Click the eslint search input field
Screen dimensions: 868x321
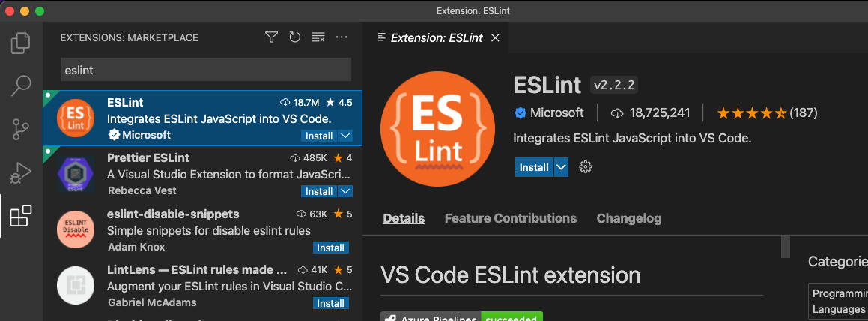[205, 70]
